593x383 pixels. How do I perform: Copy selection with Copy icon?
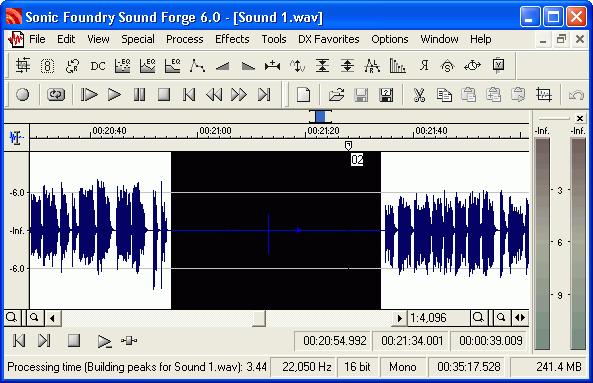point(444,95)
